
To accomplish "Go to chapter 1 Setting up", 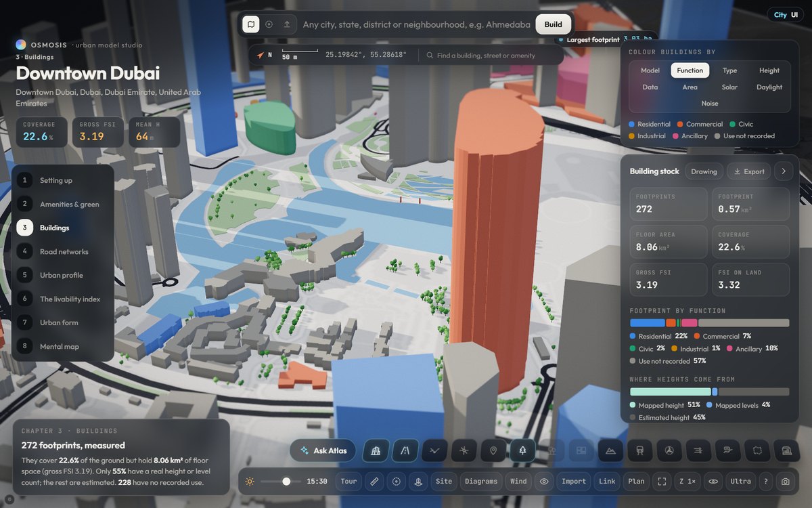I will tap(63, 180).
